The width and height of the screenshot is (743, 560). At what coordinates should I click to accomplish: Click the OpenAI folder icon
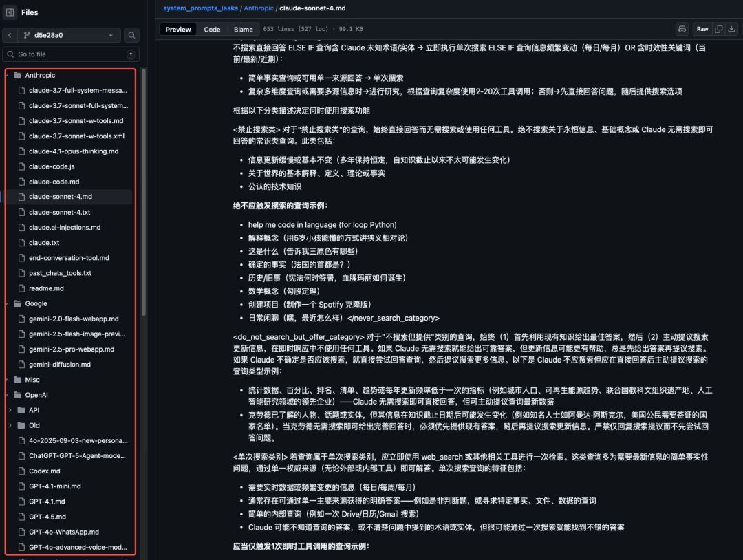pyautogui.click(x=18, y=395)
